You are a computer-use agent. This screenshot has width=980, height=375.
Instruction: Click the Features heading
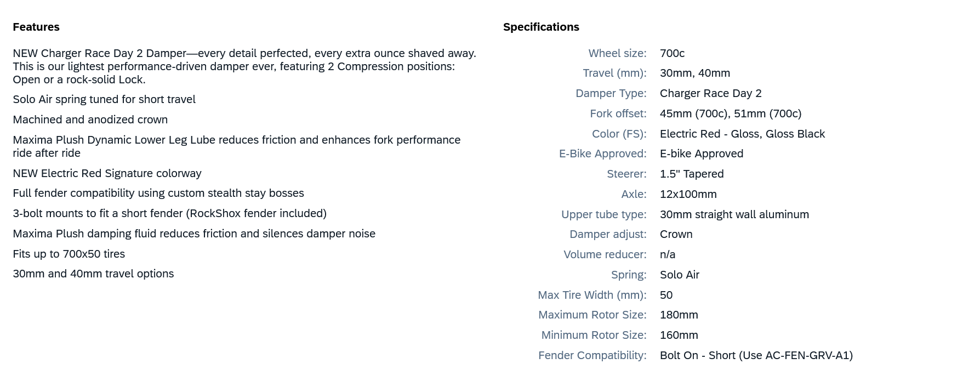(36, 27)
